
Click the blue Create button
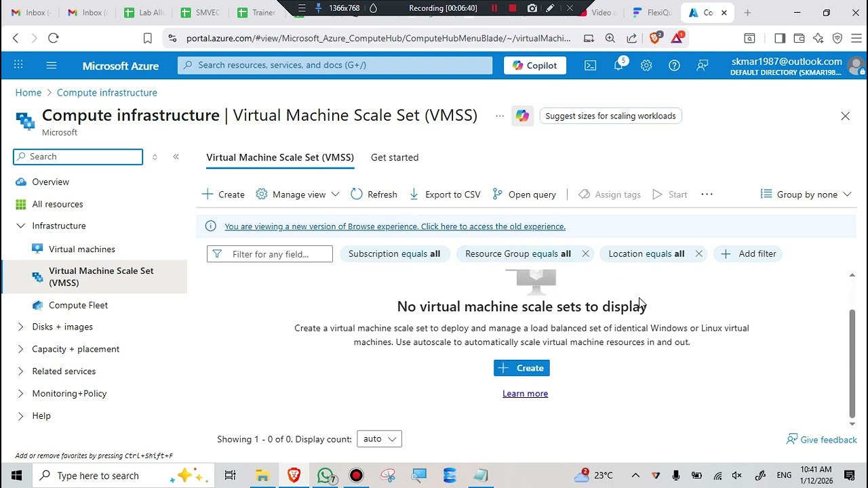coord(521,368)
